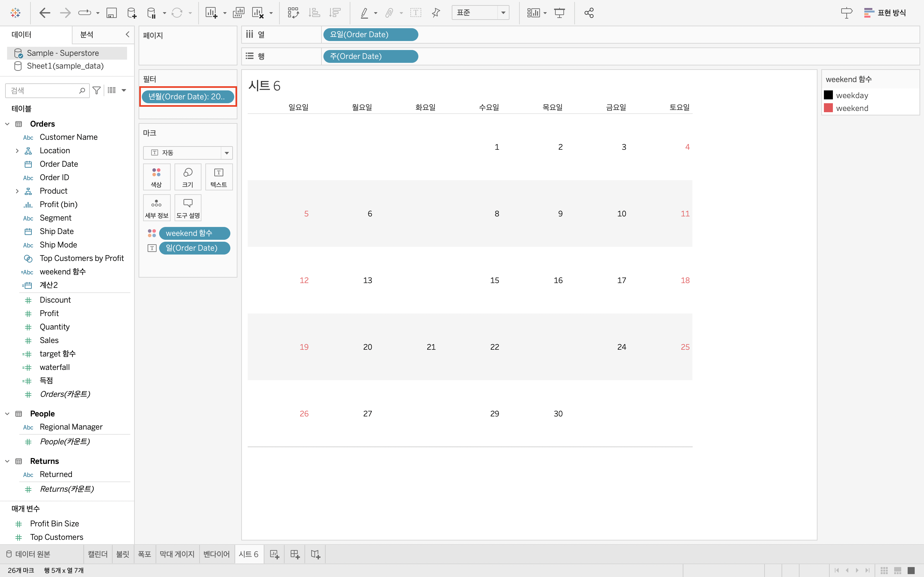Open the Color marks card button
Image resolution: width=924 pixels, height=577 pixels.
(x=156, y=177)
